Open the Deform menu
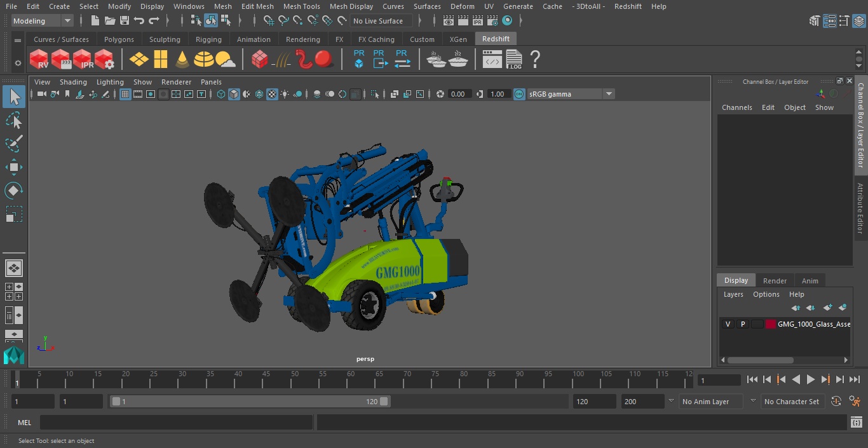Image resolution: width=868 pixels, height=448 pixels. pyautogui.click(x=463, y=6)
